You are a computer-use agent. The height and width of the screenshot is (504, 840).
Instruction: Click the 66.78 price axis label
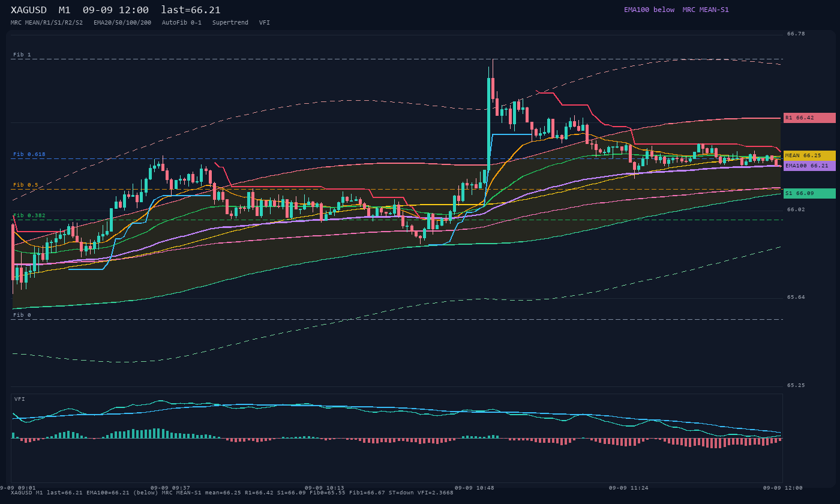(x=796, y=34)
